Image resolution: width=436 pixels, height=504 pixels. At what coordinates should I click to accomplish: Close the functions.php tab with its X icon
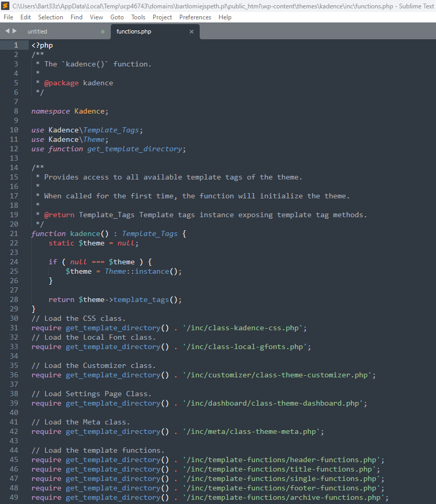[x=191, y=31]
